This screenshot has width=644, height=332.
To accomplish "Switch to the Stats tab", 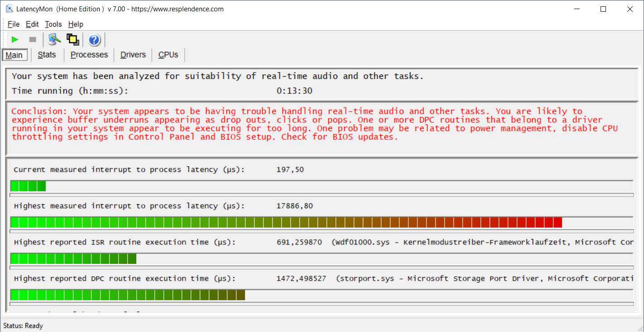I will 47,55.
